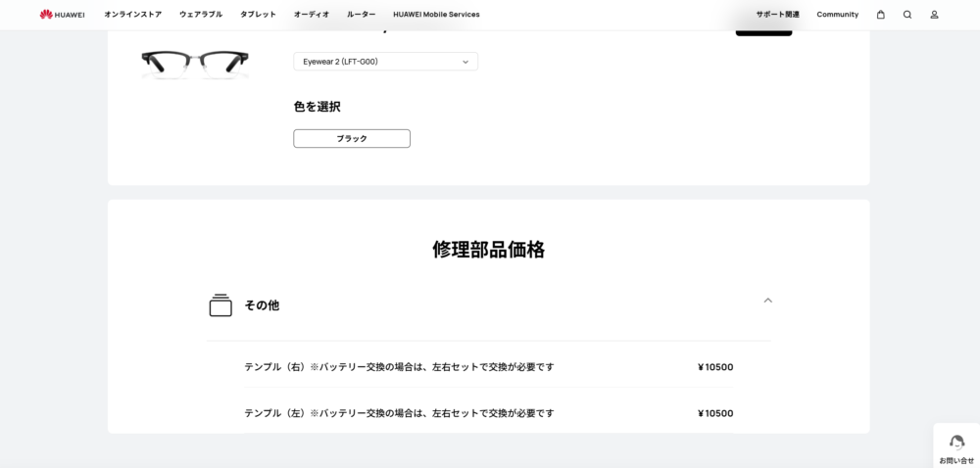Click the テンプル(右) price row

(489, 367)
